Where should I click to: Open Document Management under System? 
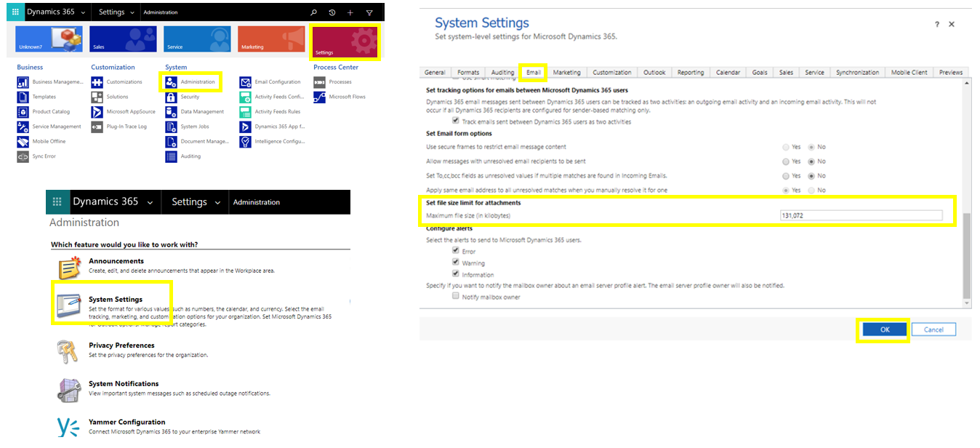click(198, 141)
